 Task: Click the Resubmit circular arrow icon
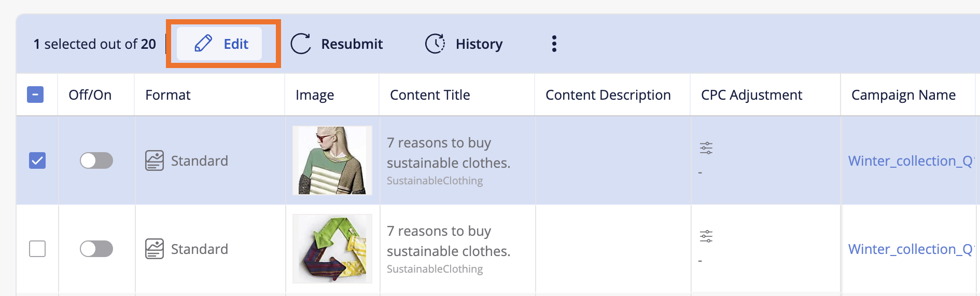pyautogui.click(x=301, y=44)
